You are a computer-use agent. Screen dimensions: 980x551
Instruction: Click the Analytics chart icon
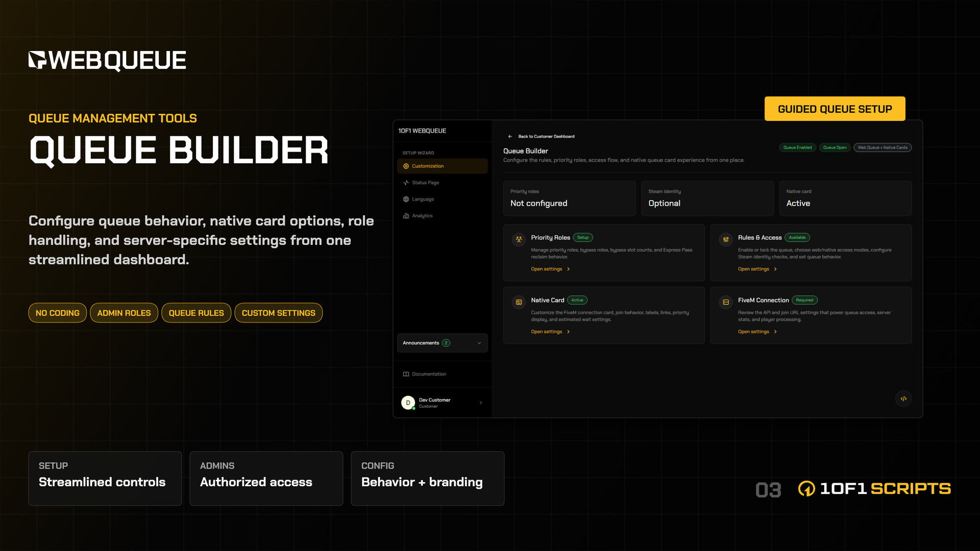[406, 216]
